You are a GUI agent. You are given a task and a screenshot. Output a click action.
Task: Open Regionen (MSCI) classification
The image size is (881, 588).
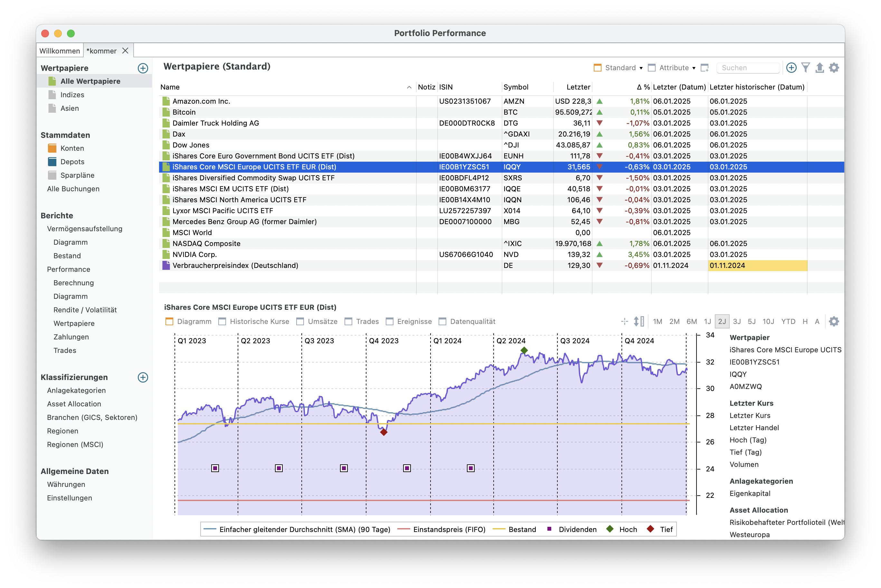[75, 444]
